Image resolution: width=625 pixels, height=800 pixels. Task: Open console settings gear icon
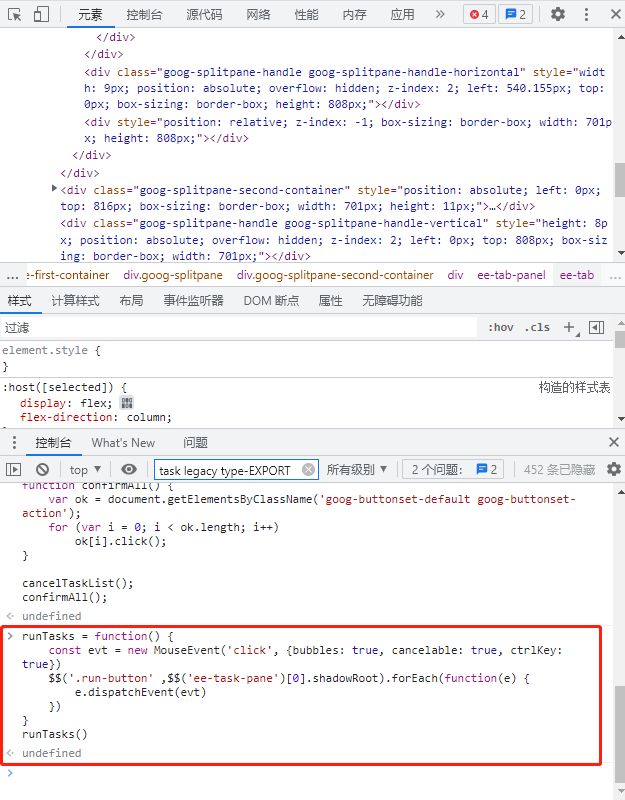click(614, 469)
